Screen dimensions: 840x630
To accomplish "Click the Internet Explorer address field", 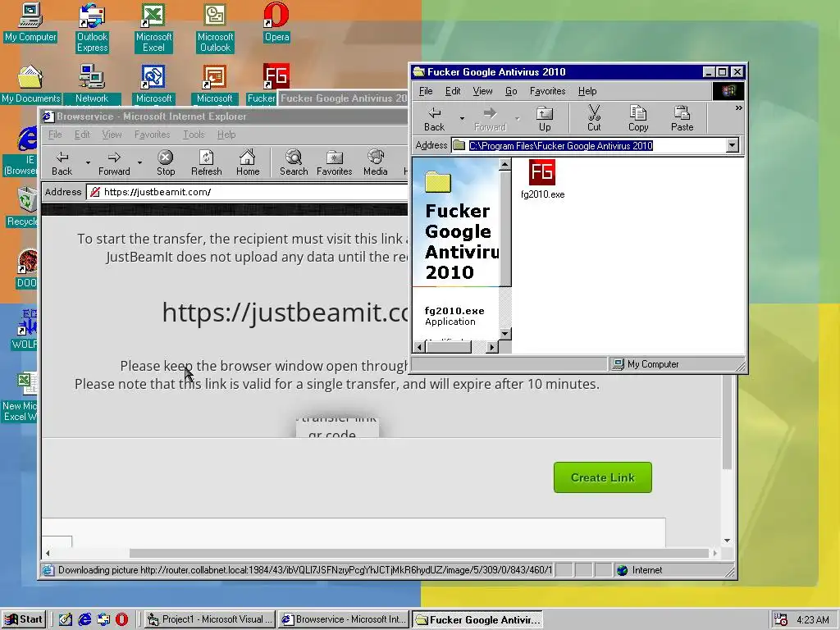I will (x=248, y=192).
